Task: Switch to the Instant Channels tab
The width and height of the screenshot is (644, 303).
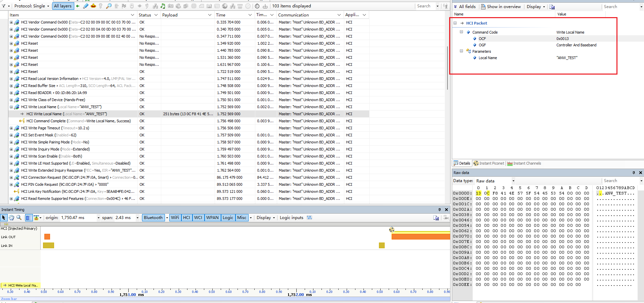Action: pyautogui.click(x=524, y=163)
